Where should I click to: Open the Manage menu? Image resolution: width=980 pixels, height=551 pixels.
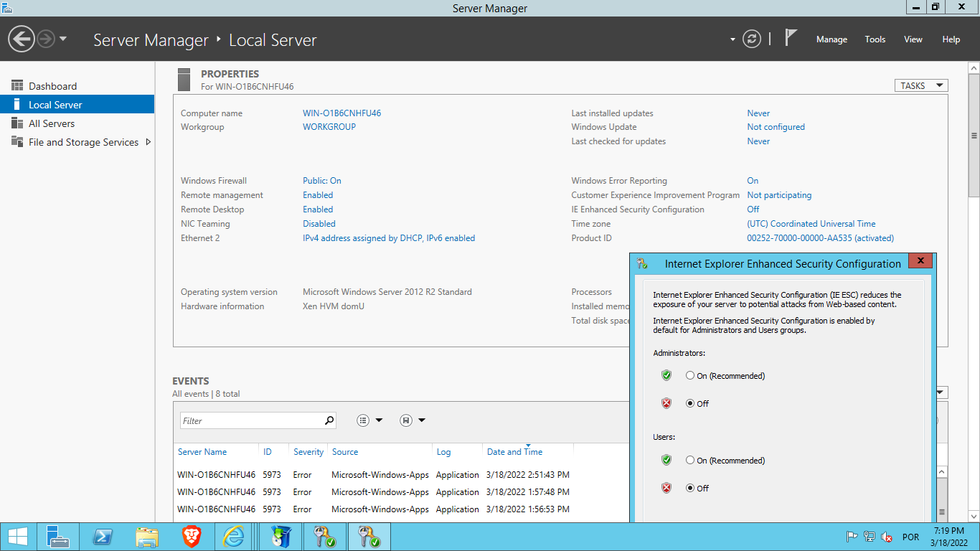coord(831,39)
